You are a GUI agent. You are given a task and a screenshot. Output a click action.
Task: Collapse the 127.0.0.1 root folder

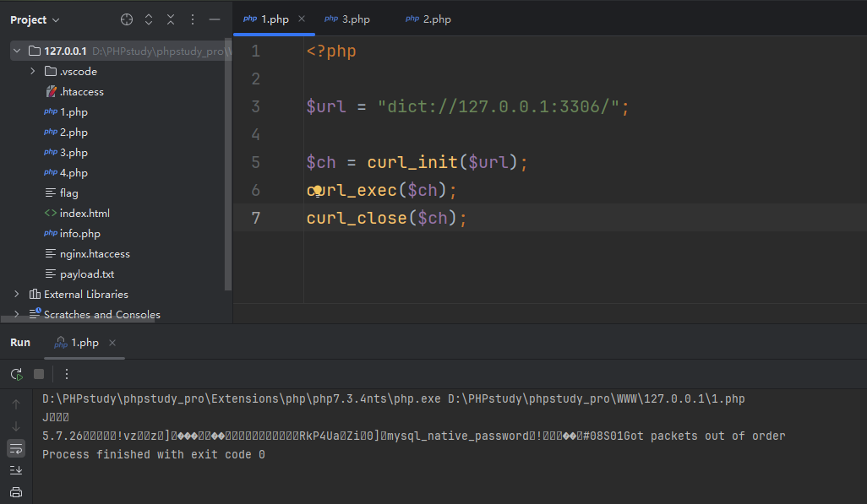16,51
